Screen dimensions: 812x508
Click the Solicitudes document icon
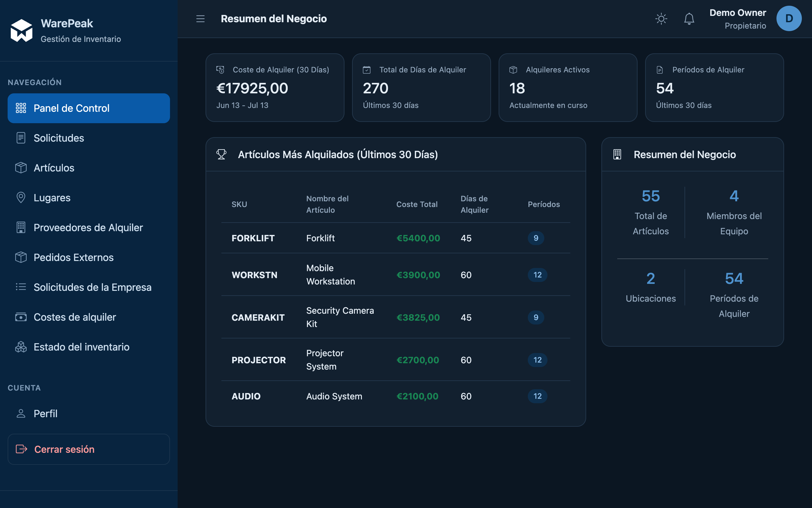click(21, 138)
